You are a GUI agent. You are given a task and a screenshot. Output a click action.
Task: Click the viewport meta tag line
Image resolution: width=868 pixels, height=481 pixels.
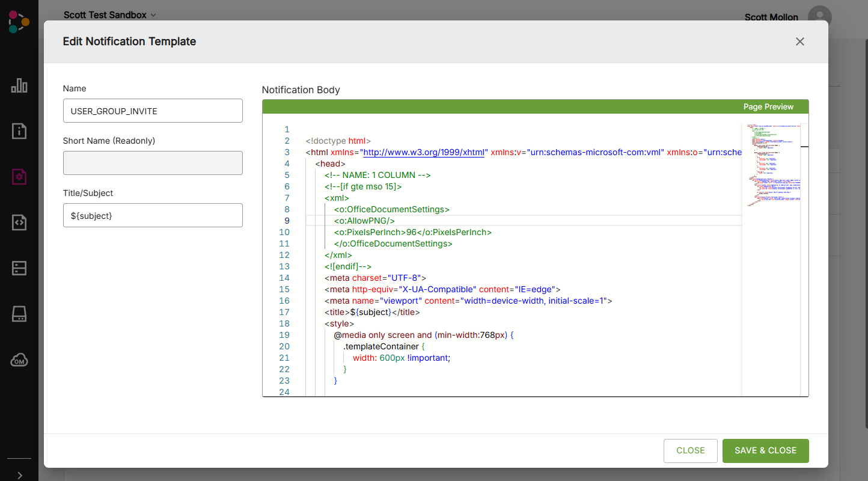[468, 301]
